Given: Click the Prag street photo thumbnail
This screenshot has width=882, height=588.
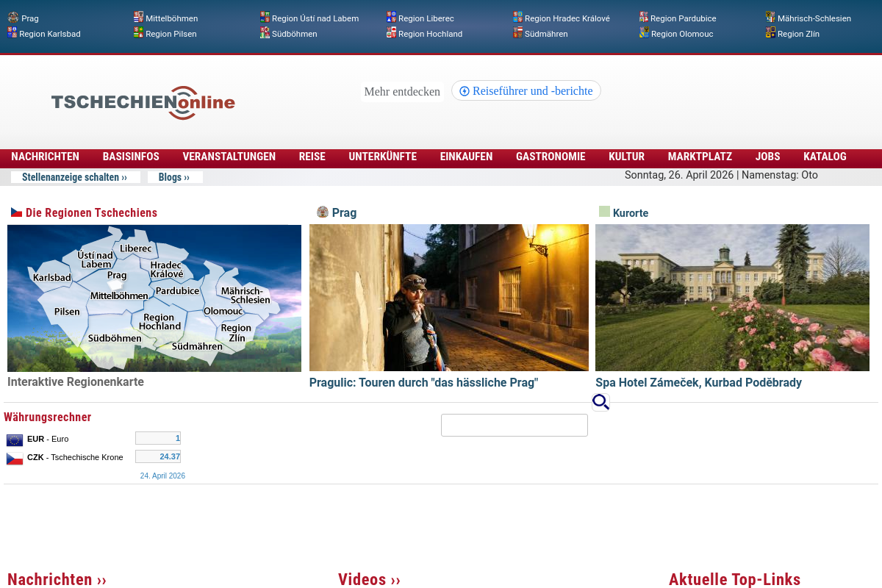Looking at the screenshot, I should (x=448, y=298).
